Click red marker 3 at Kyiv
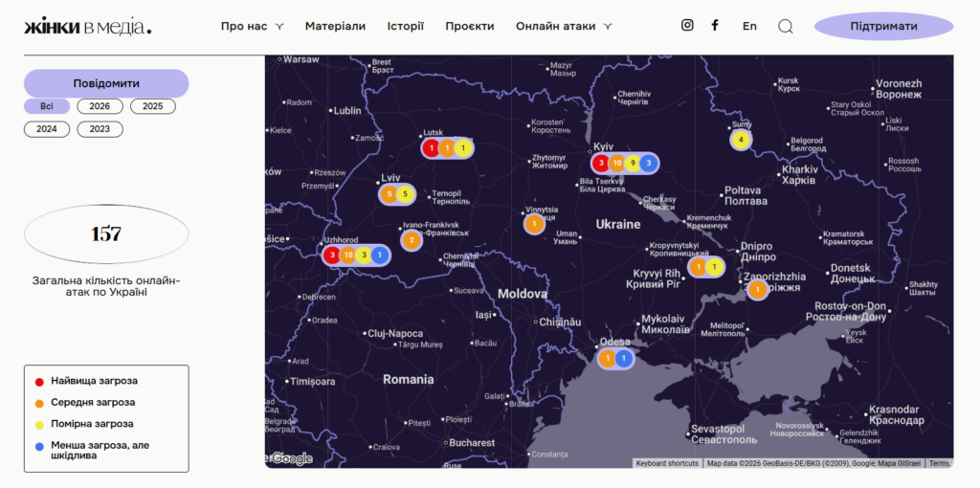The width and height of the screenshot is (980, 488). tap(601, 164)
